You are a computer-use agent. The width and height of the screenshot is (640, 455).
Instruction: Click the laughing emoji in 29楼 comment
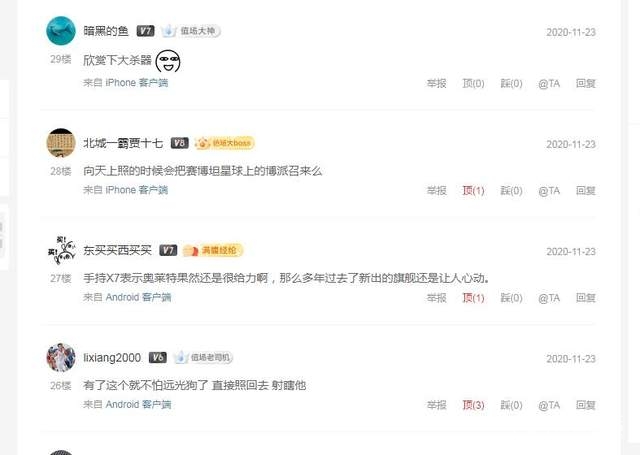(x=168, y=61)
